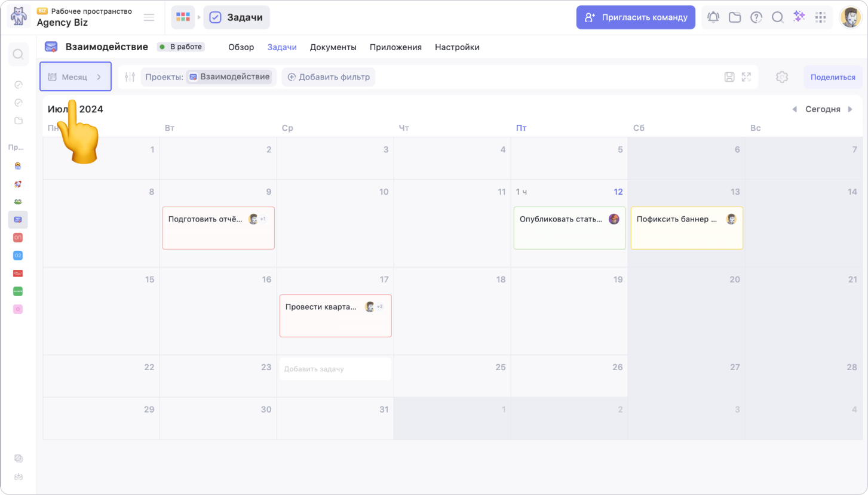Click the save filter floppy disk icon
Screen dimensions: 868x495
pyautogui.click(x=729, y=77)
